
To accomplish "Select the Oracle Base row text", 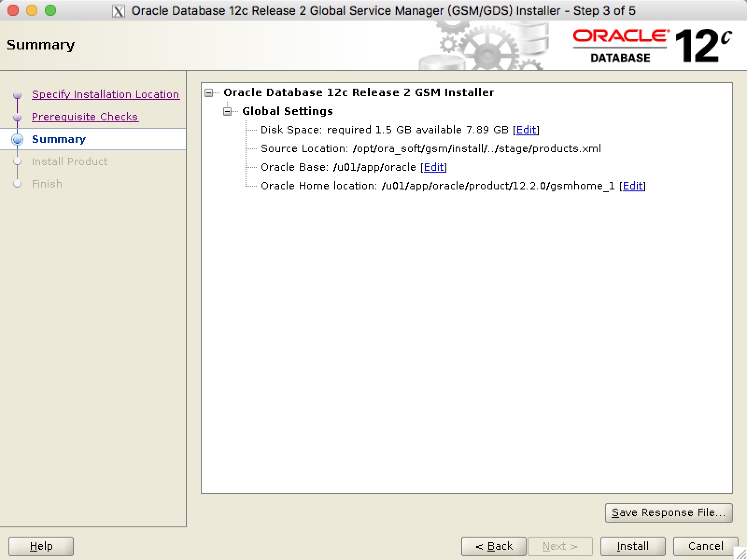I will click(338, 167).
